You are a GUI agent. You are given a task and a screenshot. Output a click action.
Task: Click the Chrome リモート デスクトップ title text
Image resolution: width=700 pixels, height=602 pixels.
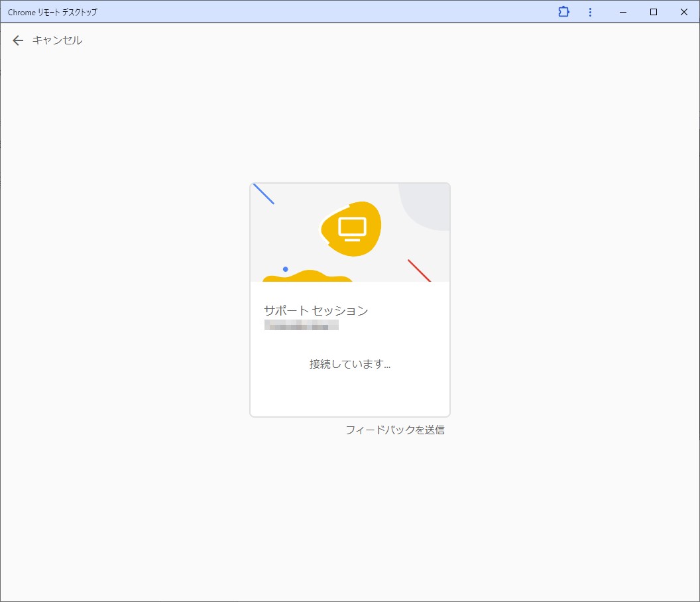pyautogui.click(x=52, y=13)
